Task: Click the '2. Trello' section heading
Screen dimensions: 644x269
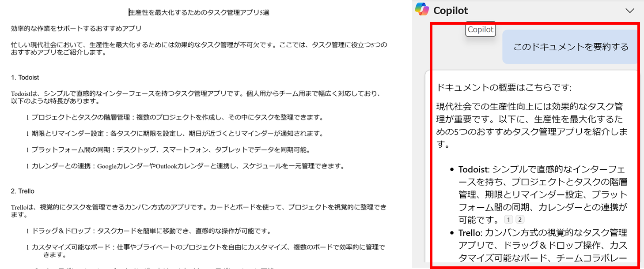Action: (23, 191)
